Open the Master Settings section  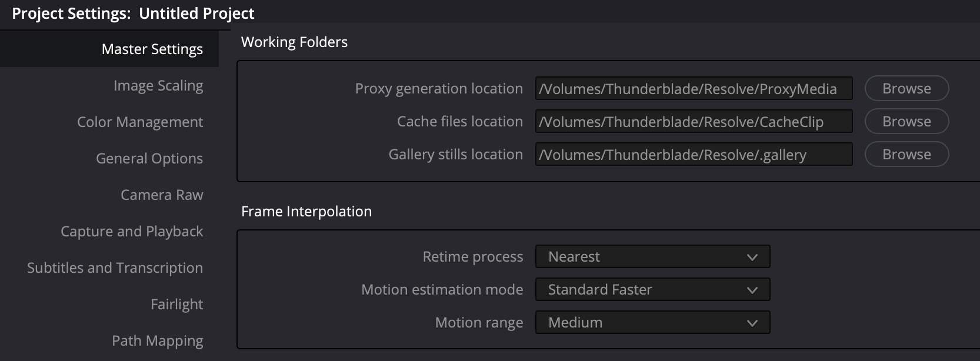pyautogui.click(x=152, y=49)
